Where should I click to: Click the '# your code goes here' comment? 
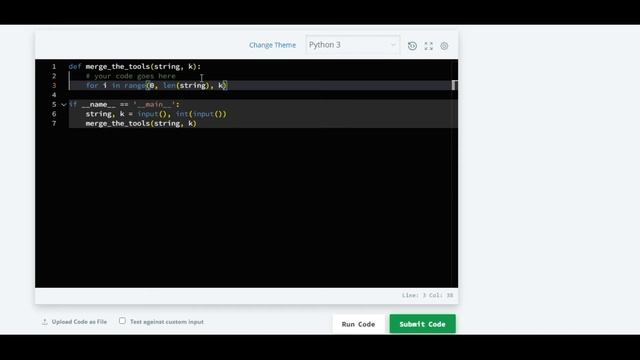click(x=131, y=76)
